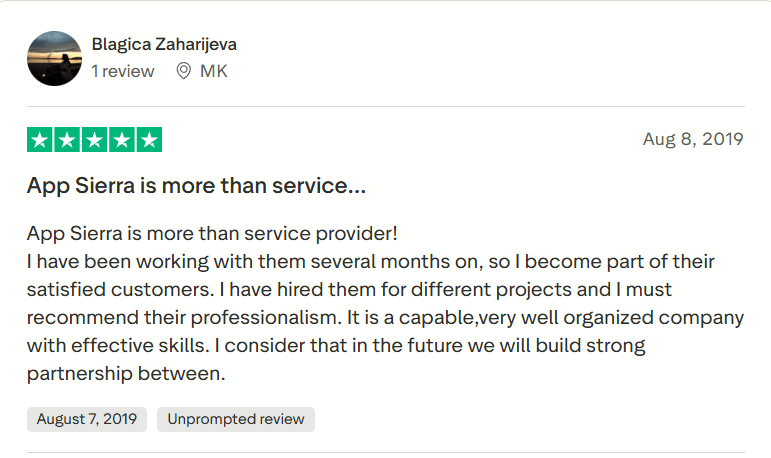
Task: Click the location pin icon beside MK
Action: coord(183,71)
